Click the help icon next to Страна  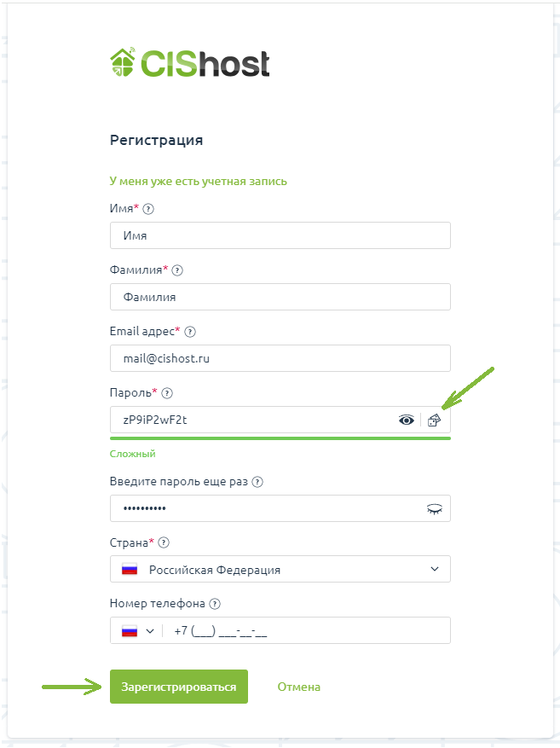[164, 542]
